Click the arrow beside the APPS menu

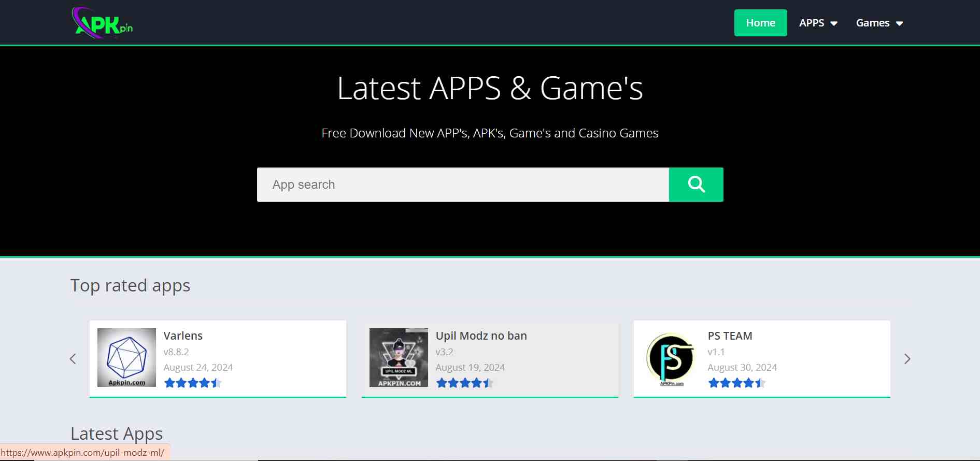coord(834,23)
